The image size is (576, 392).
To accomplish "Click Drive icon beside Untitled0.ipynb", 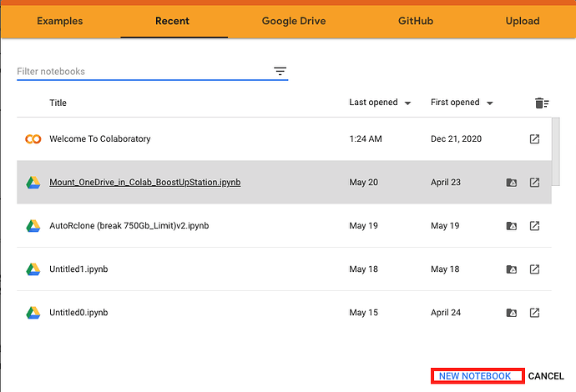I will click(33, 313).
